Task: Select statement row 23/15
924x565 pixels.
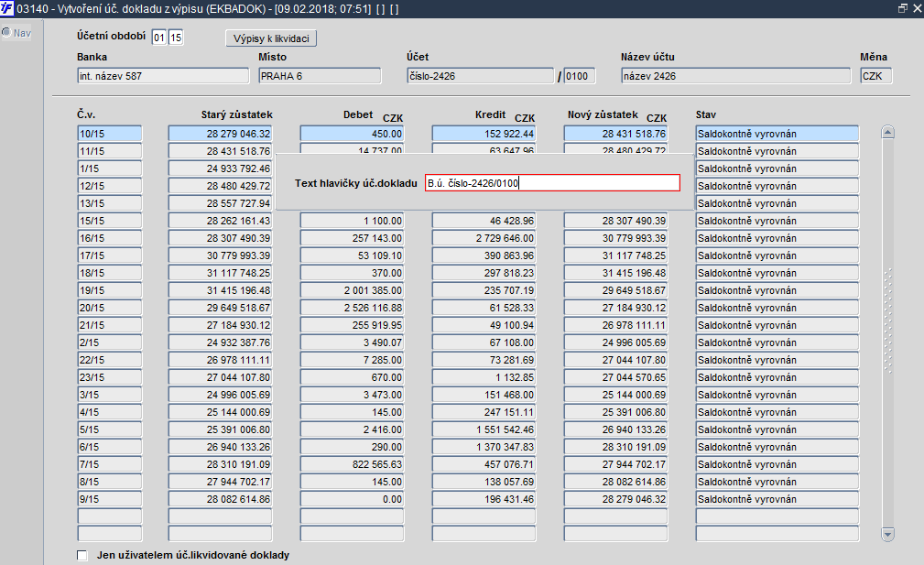Action: click(x=110, y=377)
